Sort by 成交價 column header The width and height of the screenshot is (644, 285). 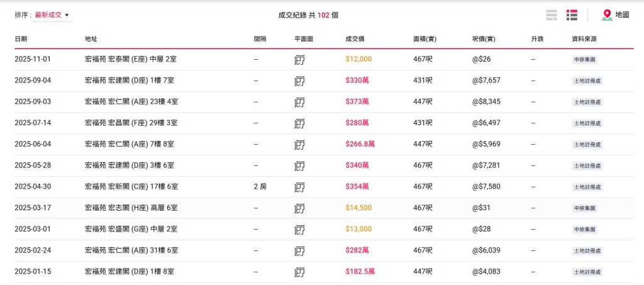tap(355, 39)
